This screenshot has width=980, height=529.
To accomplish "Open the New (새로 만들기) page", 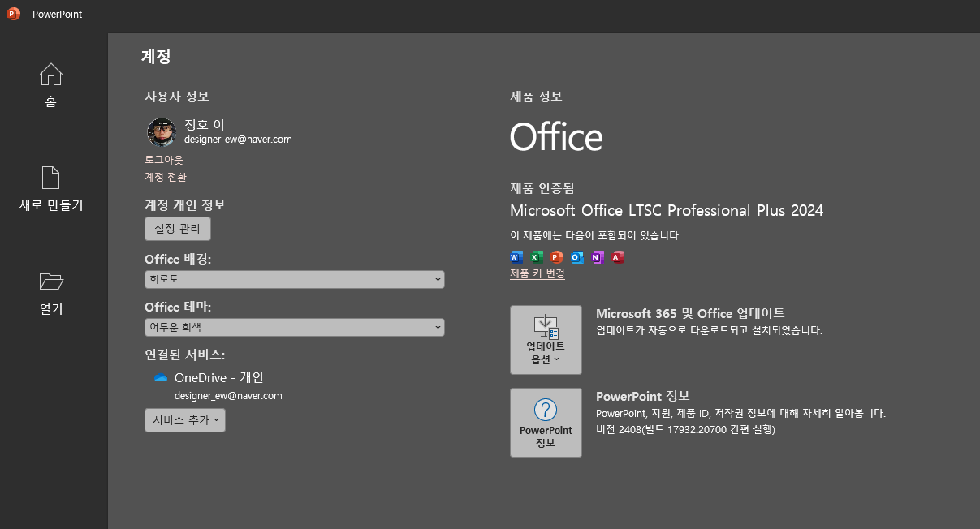I will click(x=51, y=189).
